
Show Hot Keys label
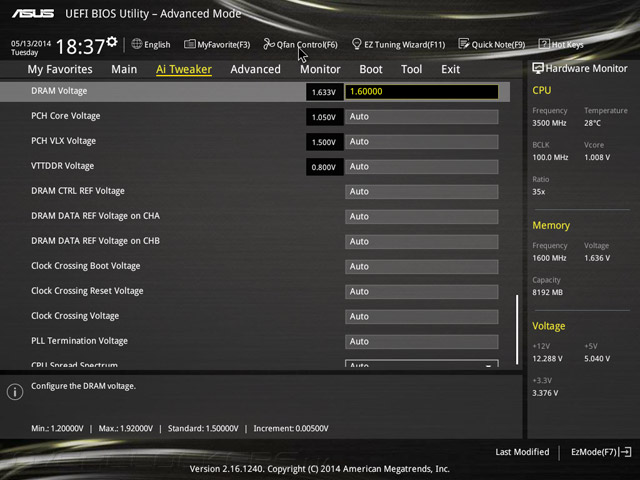tap(568, 44)
